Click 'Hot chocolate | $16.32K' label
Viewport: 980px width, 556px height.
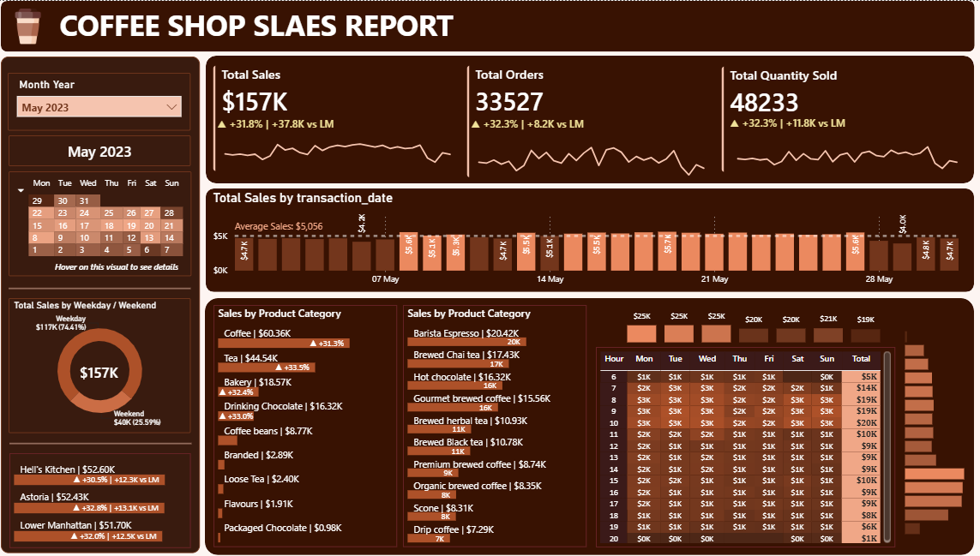point(462,377)
